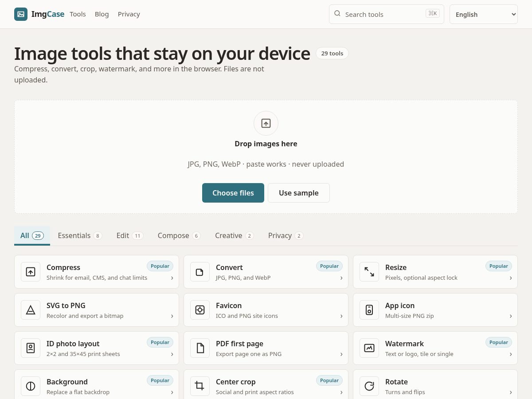
Task: Click the Watermark tool icon
Action: 369,348
